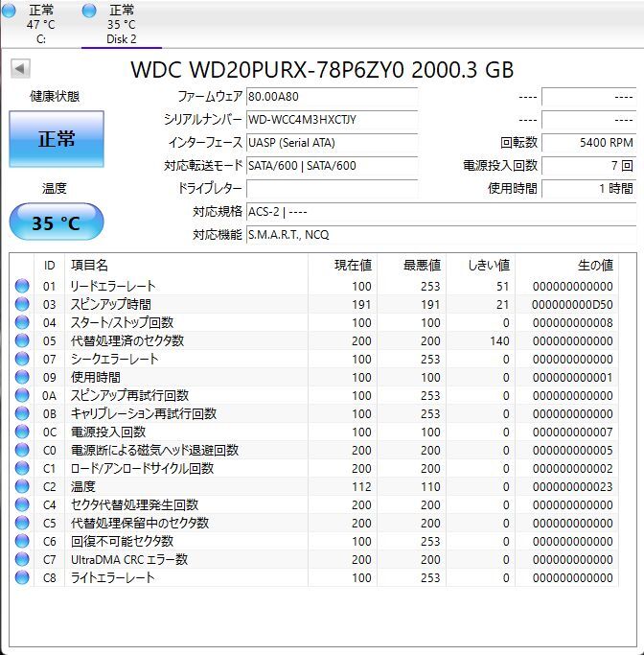
Task: Click the health status icon above Disk 2
Action: [x=89, y=11]
